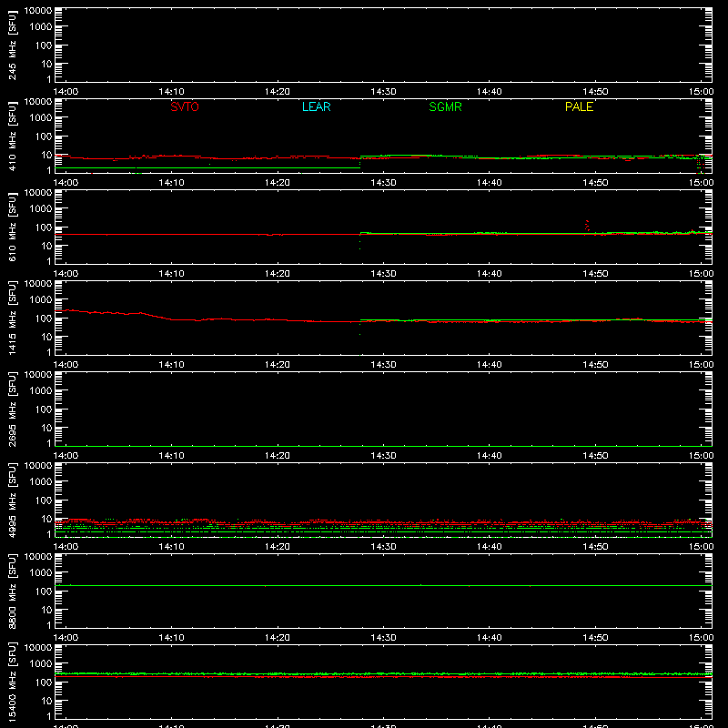Viewport: 728px width, 728px height.
Task: Click the 10000 tick label in the 245 MHz panel
Action: click(x=38, y=11)
